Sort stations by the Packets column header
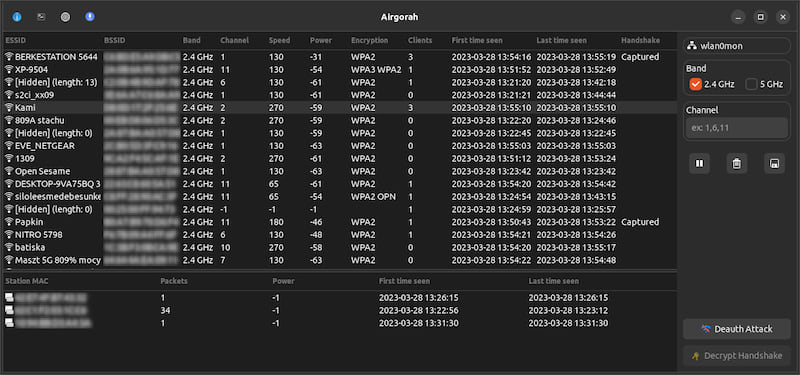800x375 pixels. coord(174,281)
